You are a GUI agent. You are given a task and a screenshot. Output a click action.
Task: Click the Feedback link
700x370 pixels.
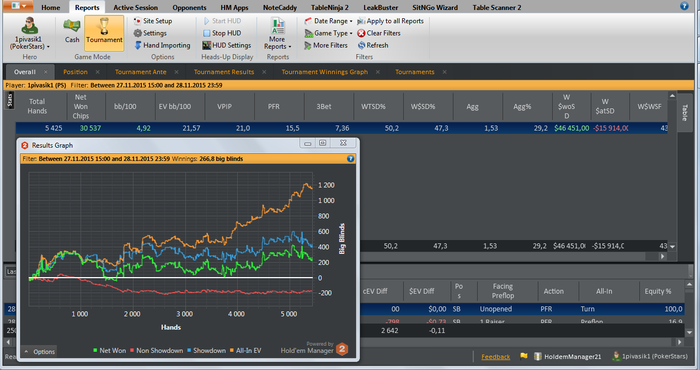(x=496, y=357)
